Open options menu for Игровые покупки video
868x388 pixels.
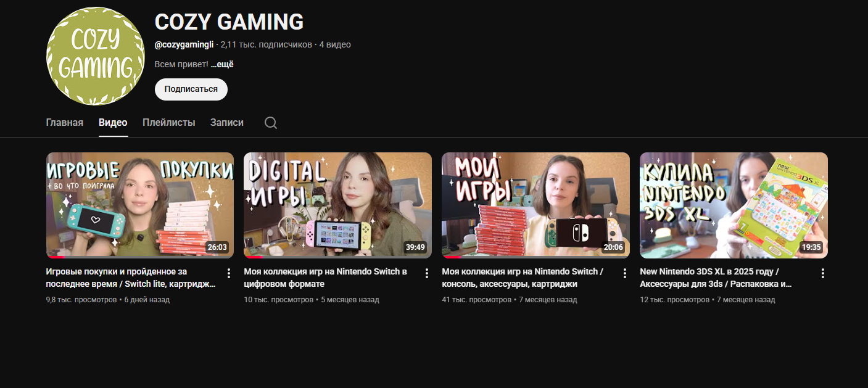click(x=229, y=273)
